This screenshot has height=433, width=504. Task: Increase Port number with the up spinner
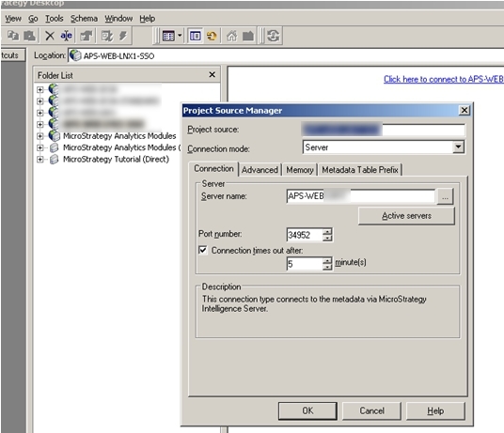point(327,232)
